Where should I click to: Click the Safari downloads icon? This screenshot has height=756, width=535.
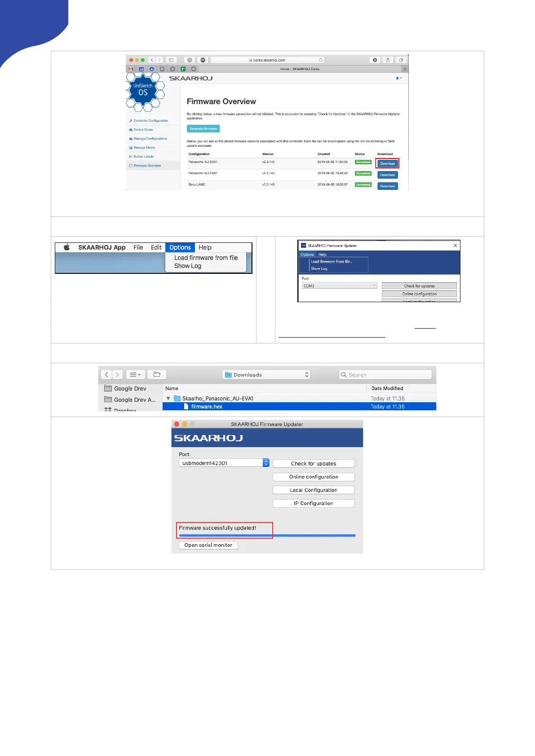tap(375, 60)
